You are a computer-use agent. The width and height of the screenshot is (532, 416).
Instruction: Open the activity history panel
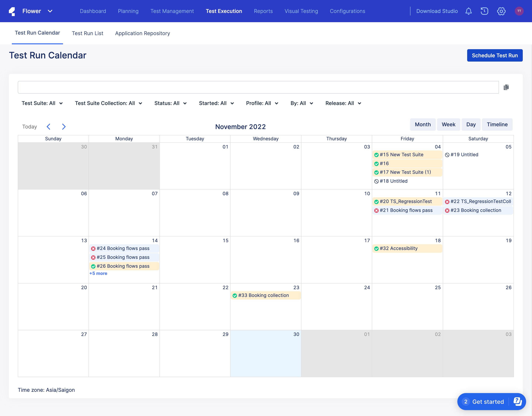[484, 11]
